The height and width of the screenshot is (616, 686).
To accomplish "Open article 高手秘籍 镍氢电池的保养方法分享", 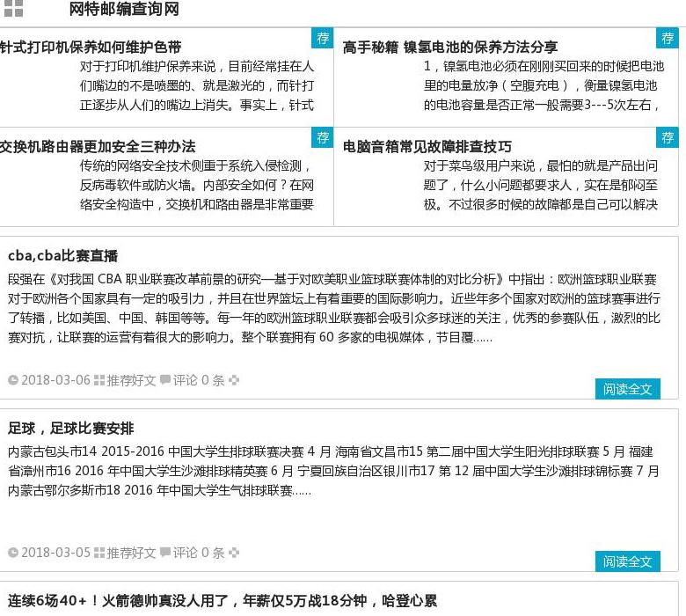I will click(450, 47).
